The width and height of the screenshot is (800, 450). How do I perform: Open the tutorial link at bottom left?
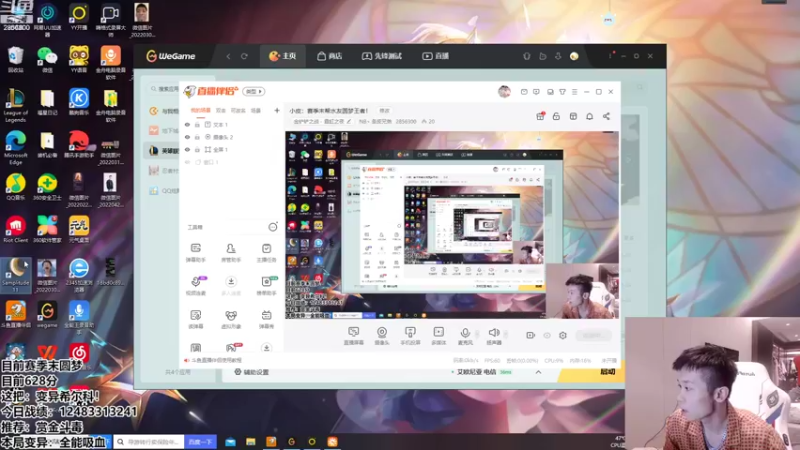click(x=214, y=360)
